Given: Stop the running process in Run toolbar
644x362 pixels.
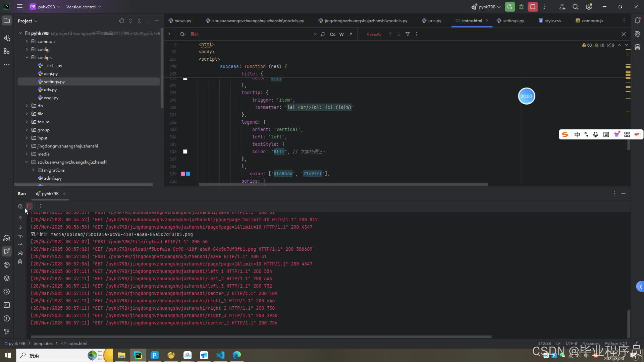Looking at the screenshot, I should tap(29, 206).
